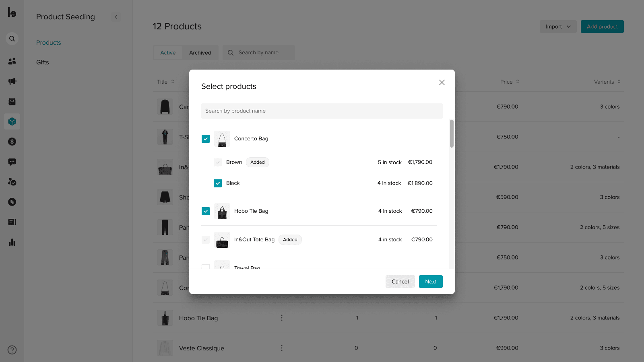
Task: Open the search panel in the sidebar
Action: pos(12,38)
